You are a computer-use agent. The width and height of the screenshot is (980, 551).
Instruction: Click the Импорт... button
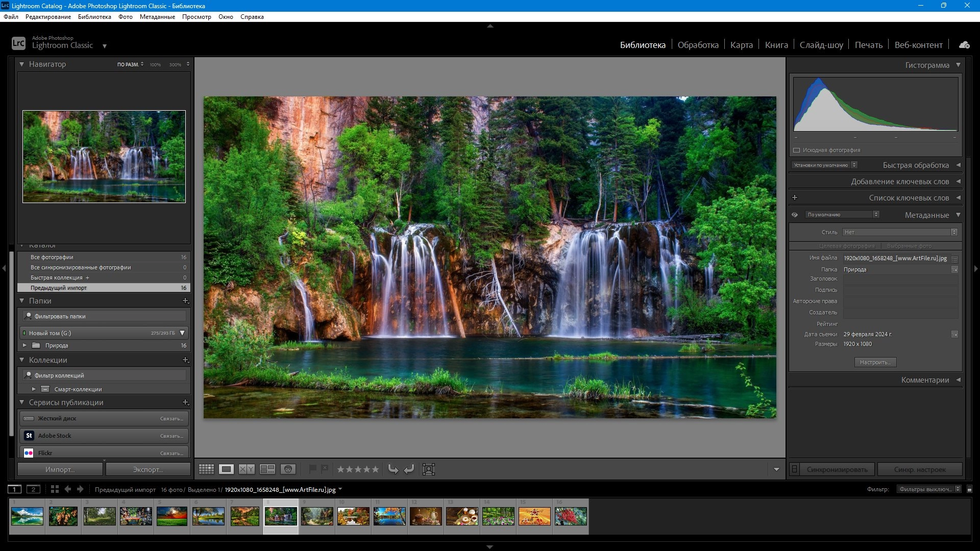pos(60,469)
